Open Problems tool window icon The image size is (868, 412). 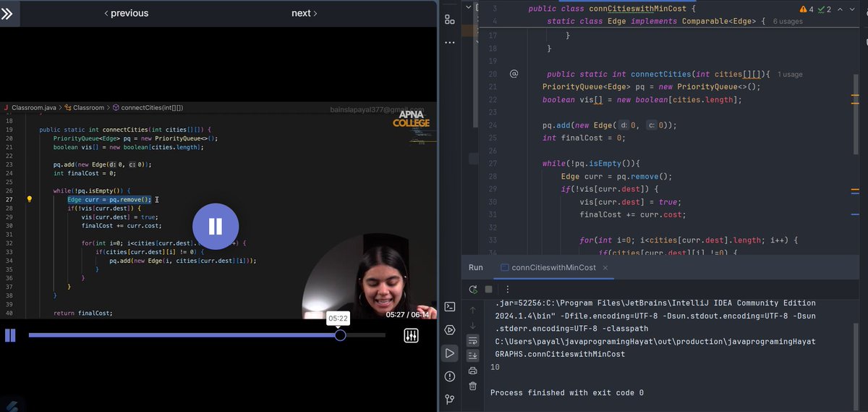tap(450, 376)
